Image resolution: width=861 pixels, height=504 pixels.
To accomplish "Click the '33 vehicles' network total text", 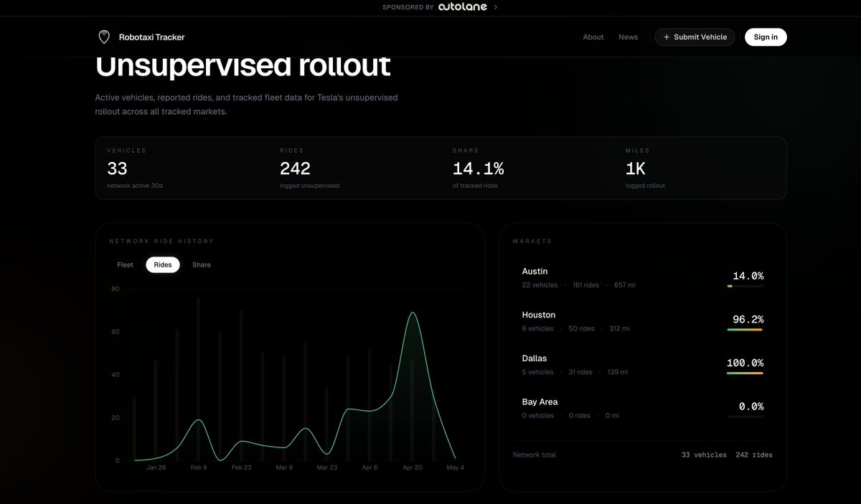I will (704, 455).
